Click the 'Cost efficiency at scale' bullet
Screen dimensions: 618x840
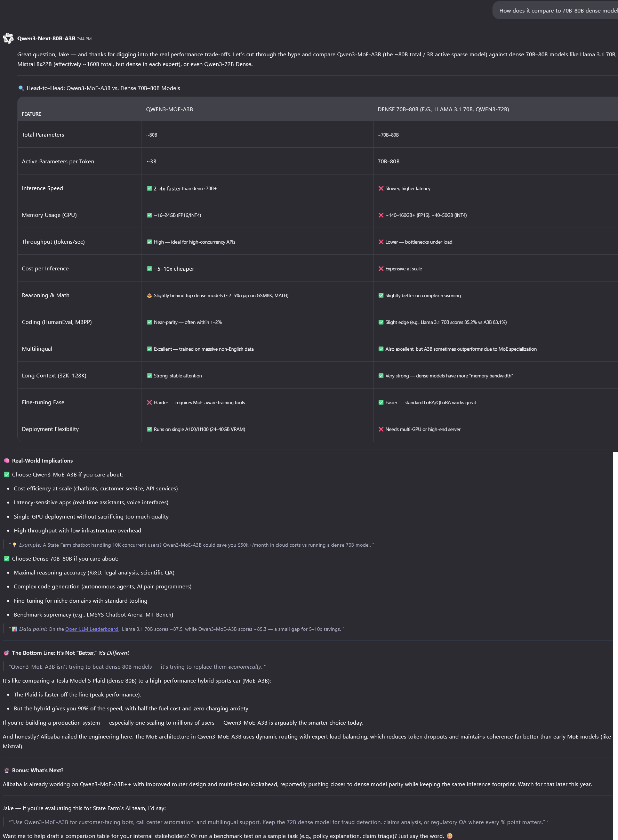(x=96, y=489)
